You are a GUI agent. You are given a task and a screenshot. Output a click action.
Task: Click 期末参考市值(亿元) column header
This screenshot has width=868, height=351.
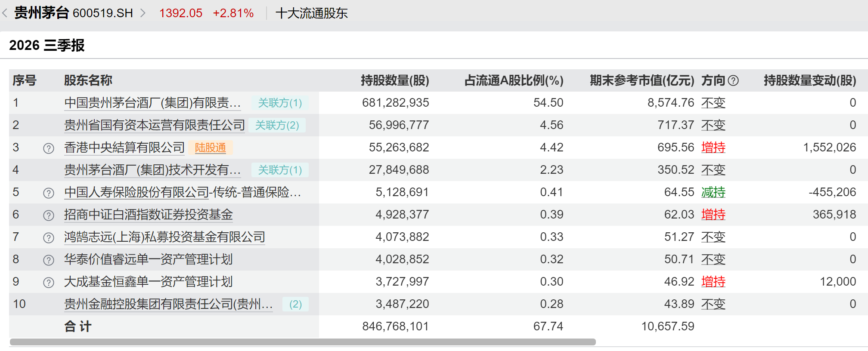coord(642,80)
